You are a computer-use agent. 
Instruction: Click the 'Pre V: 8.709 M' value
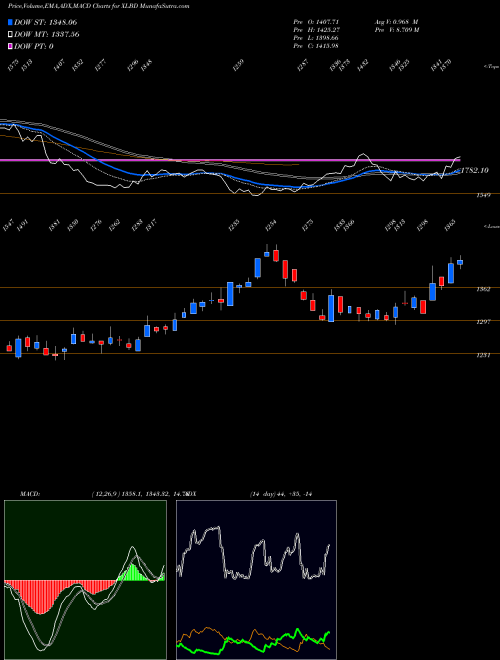(396, 30)
